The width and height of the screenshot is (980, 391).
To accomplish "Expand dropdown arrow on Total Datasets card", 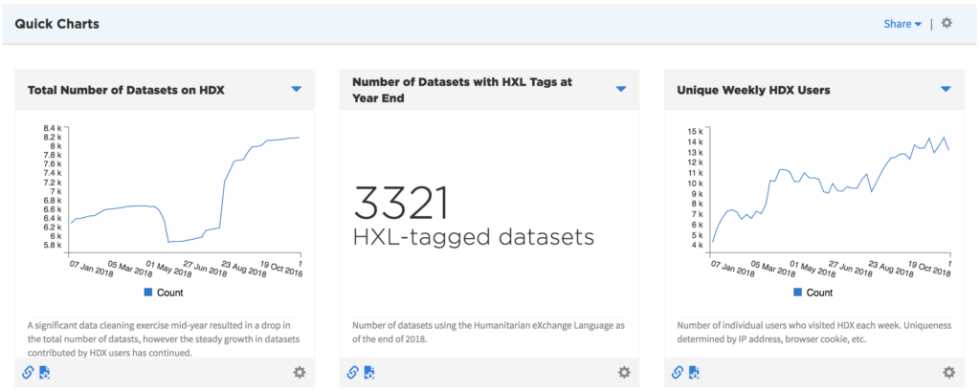I will tap(297, 89).
